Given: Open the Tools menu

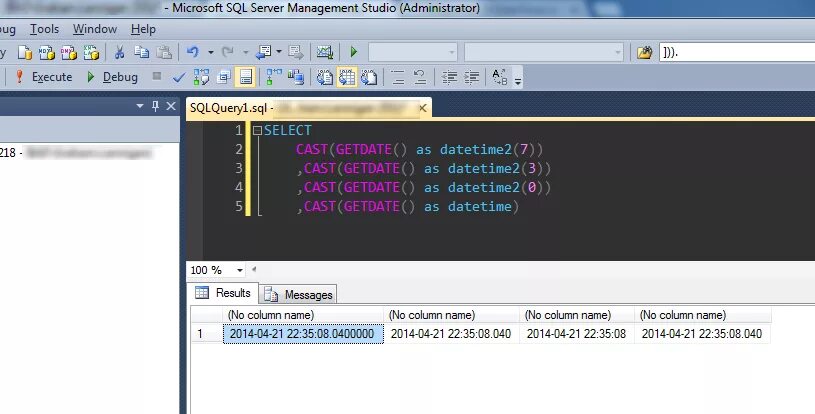Looking at the screenshot, I should click(44, 29).
